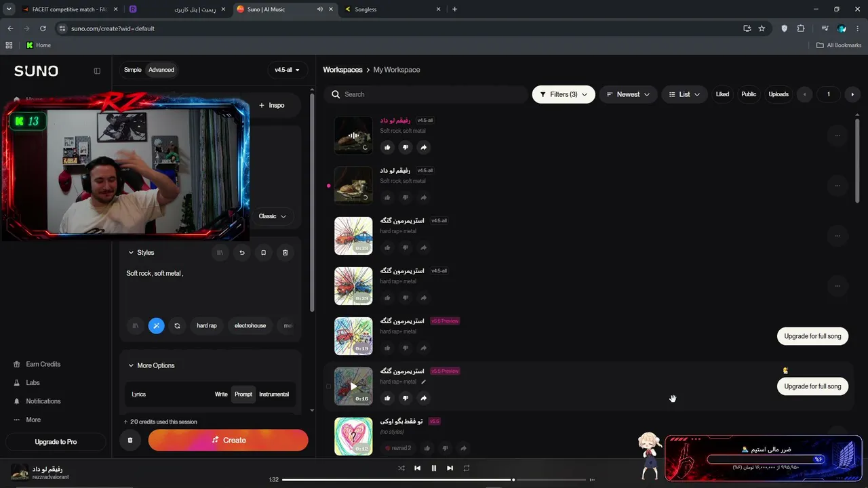Dislike the 0:19 song
The width and height of the screenshot is (868, 488).
pos(406,348)
